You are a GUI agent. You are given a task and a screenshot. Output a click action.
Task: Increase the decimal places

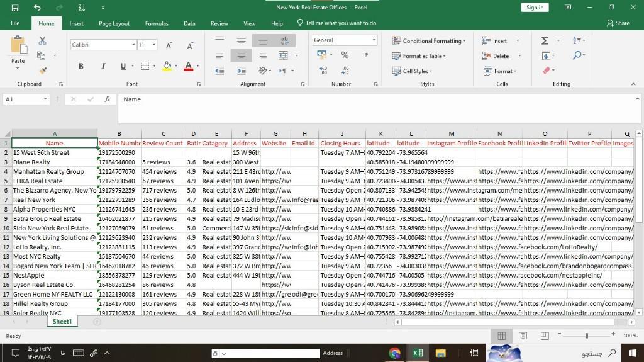click(x=323, y=71)
